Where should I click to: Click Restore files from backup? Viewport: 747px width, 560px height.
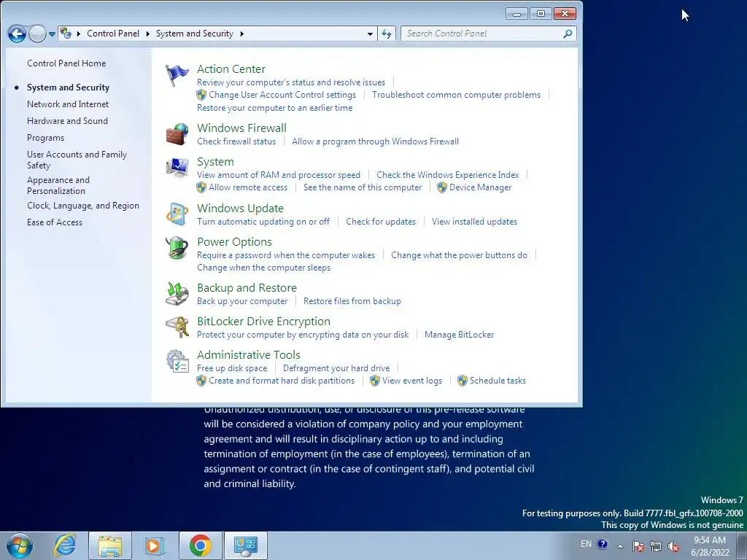pos(352,301)
